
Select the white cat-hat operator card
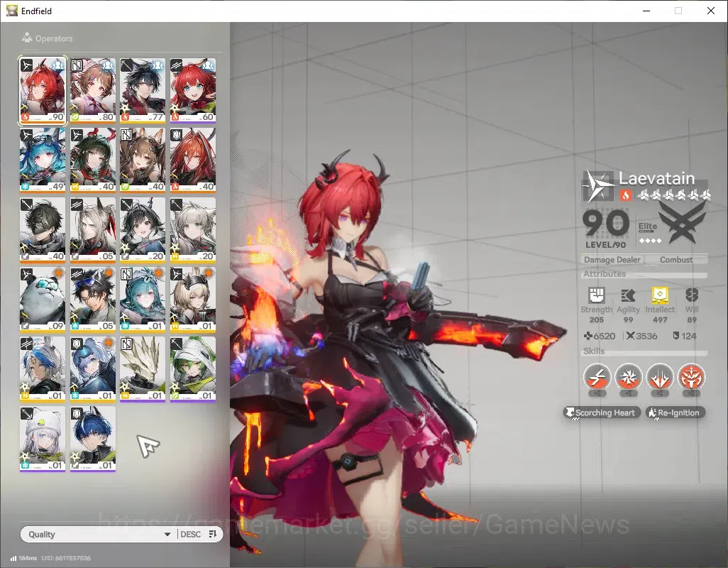tap(43, 439)
